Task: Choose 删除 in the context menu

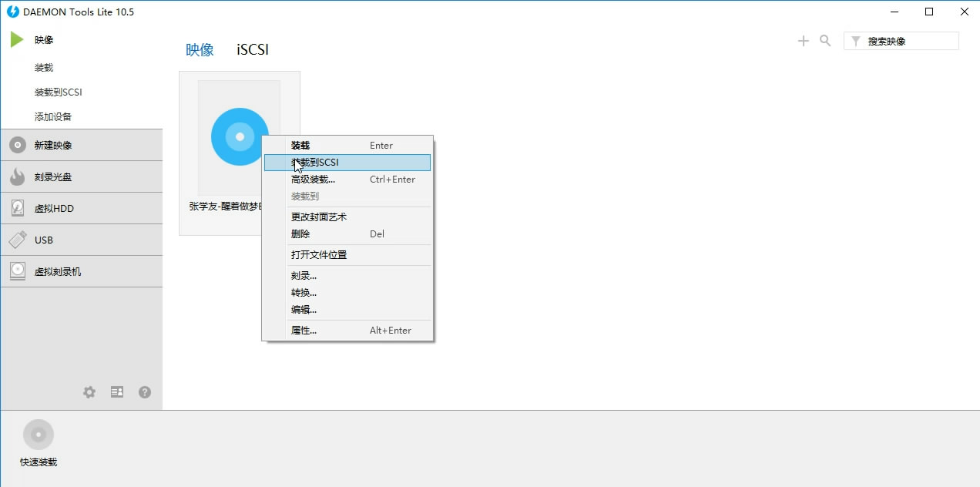Action: (347, 233)
